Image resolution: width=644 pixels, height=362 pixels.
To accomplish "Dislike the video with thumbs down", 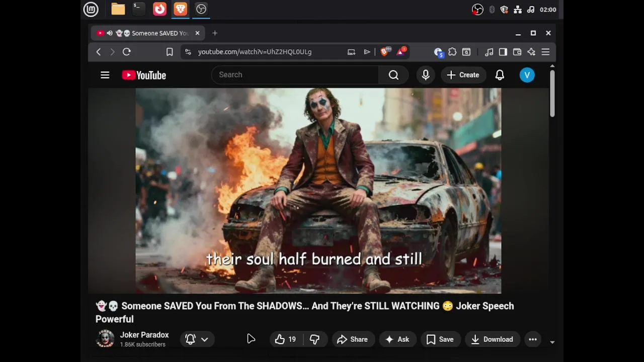I will [314, 339].
